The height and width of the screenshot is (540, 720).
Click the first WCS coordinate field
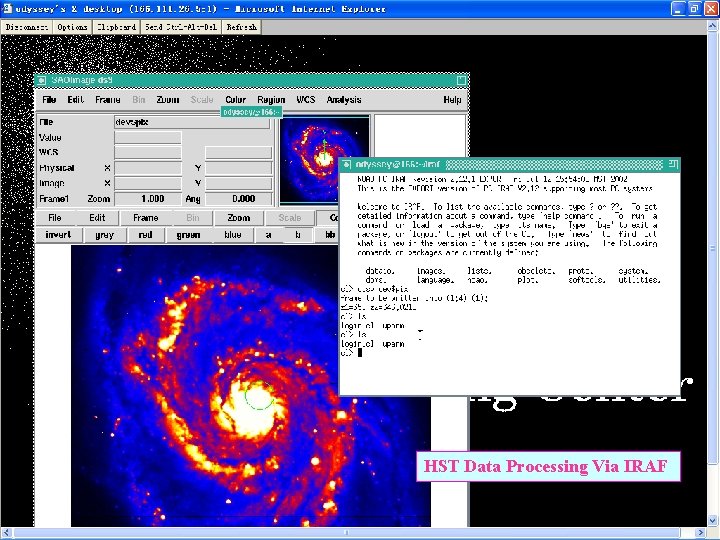[x=148, y=152]
